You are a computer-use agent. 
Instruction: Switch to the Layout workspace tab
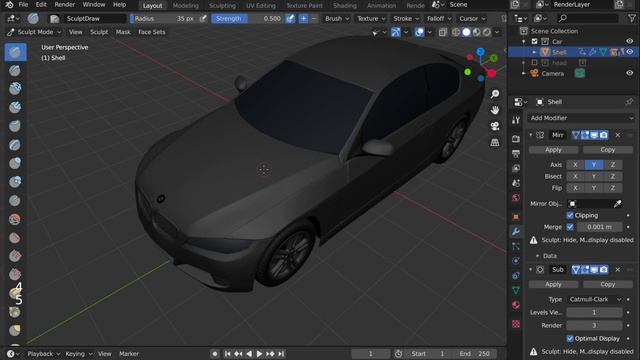tap(152, 5)
